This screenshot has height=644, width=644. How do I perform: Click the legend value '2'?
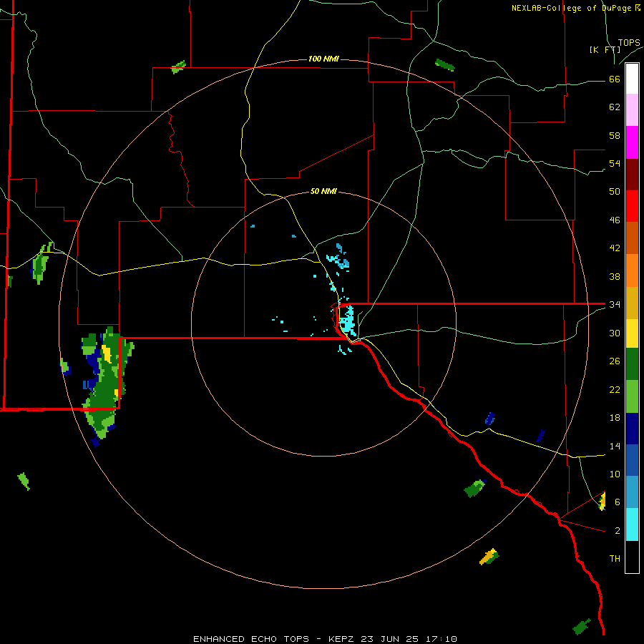pyautogui.click(x=617, y=531)
